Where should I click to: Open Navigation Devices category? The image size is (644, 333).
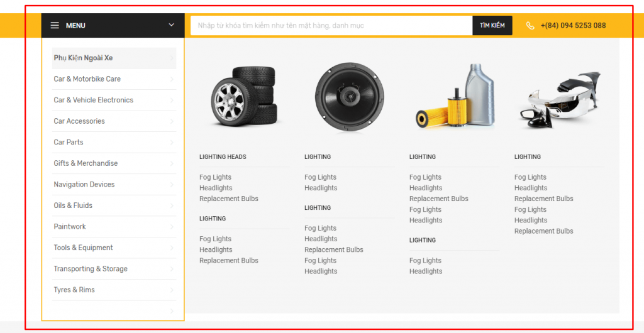(84, 185)
